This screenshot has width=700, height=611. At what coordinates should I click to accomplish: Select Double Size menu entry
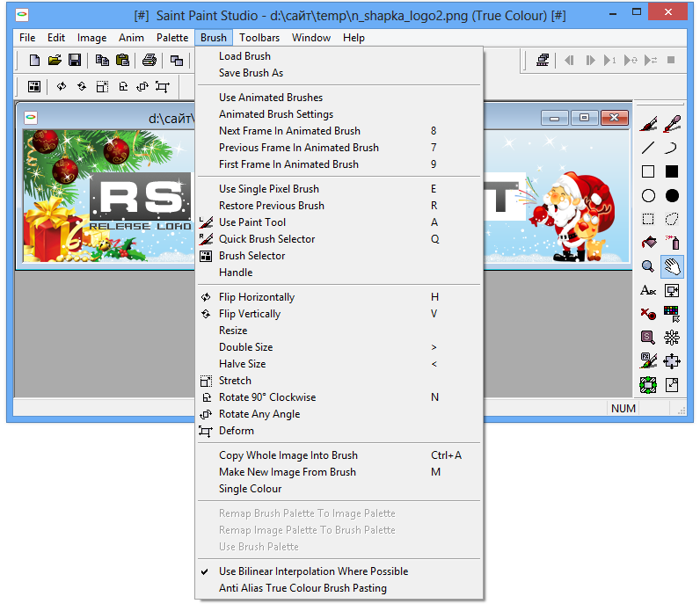339,347
